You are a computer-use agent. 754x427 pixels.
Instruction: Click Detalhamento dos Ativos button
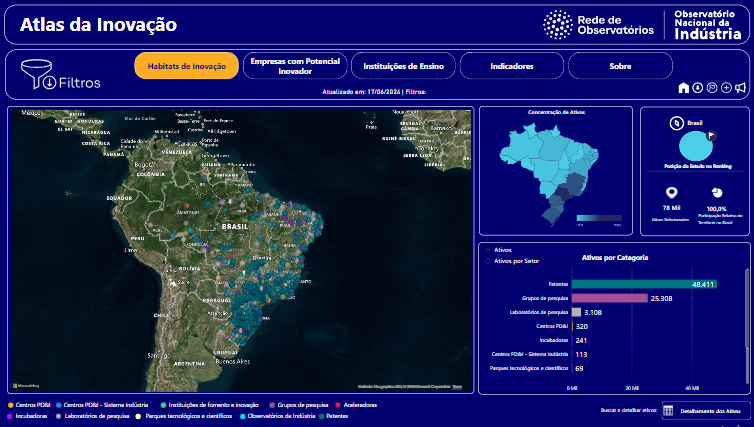pyautogui.click(x=706, y=411)
